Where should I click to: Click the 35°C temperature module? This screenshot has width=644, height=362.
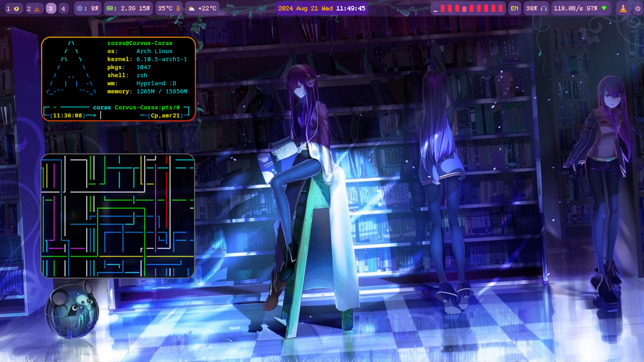tap(169, 8)
